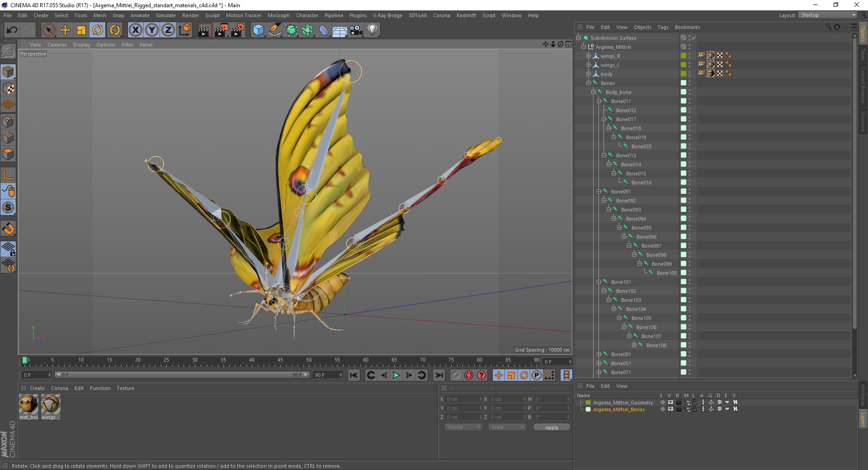This screenshot has width=868, height=470.
Task: Record active objects keyframe
Action: (456, 375)
